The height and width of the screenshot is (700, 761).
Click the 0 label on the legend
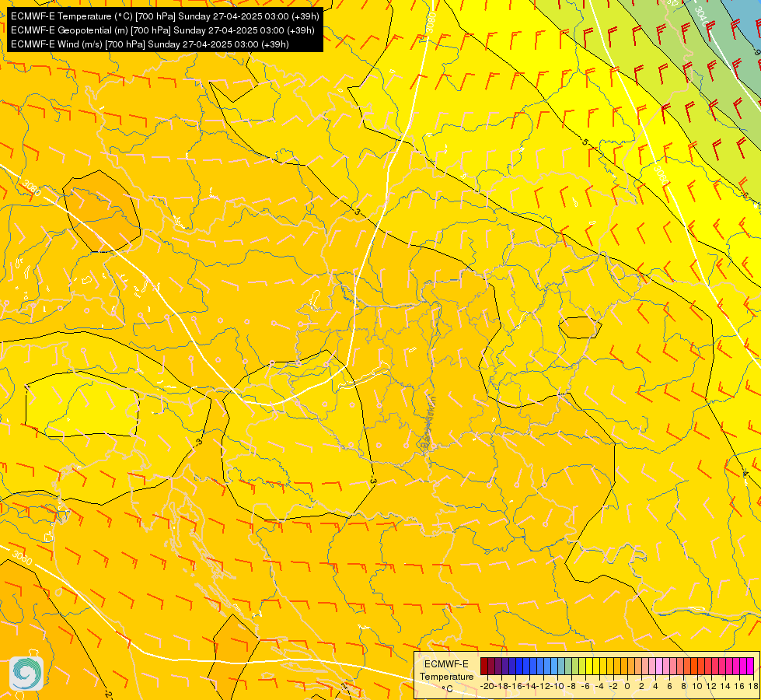(627, 686)
